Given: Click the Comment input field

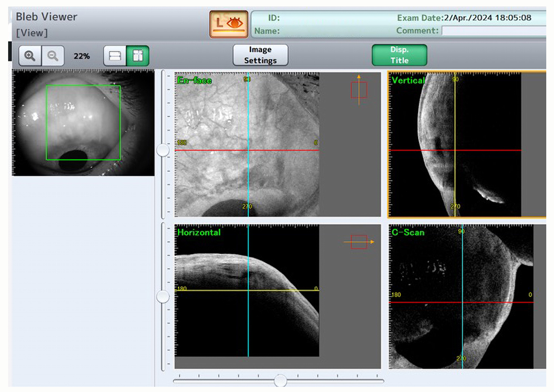Looking at the screenshot, I should [494, 31].
